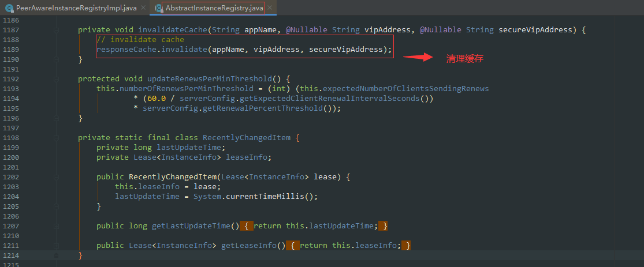Click the getLastUpdateTime method name
The height and width of the screenshot is (267, 644).
[x=191, y=225]
